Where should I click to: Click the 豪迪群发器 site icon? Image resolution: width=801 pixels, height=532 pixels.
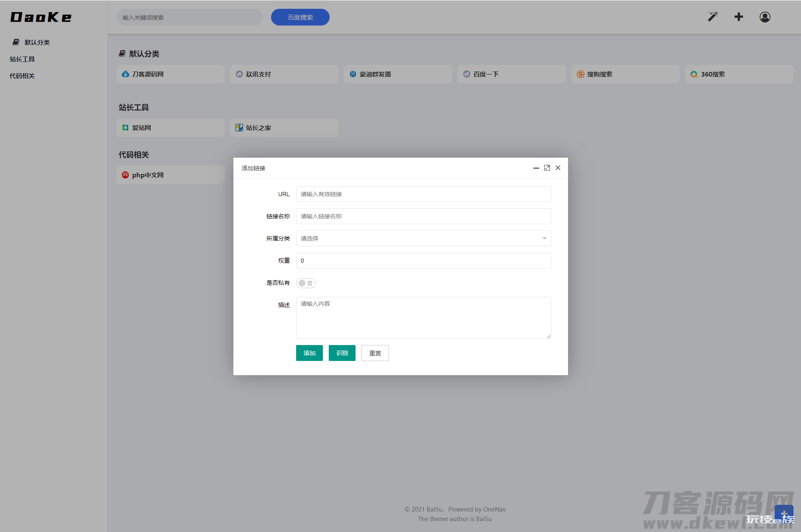[353, 74]
